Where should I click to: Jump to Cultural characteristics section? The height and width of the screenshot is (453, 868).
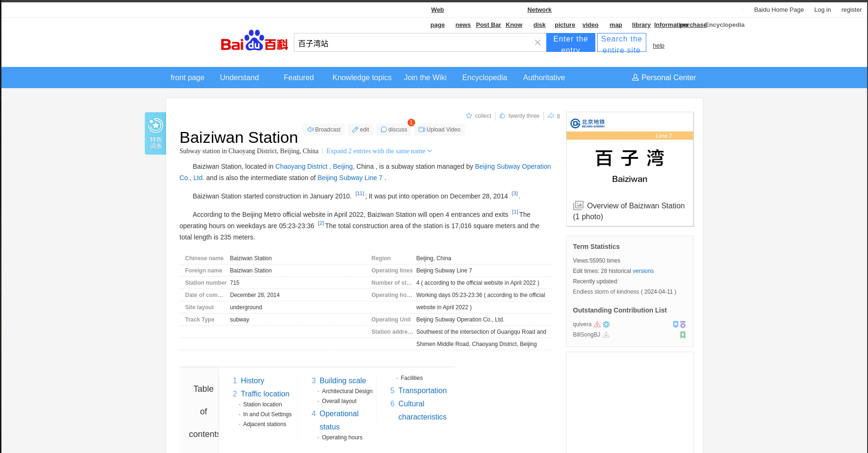tap(422, 410)
